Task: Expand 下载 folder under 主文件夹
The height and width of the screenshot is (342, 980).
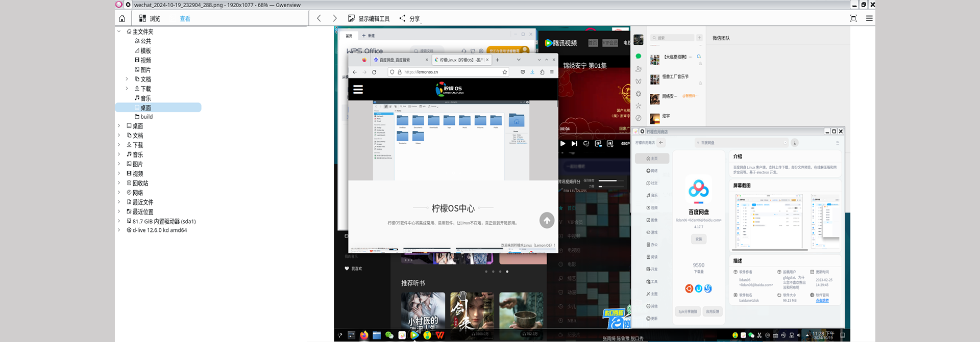Action: pyautogui.click(x=127, y=89)
